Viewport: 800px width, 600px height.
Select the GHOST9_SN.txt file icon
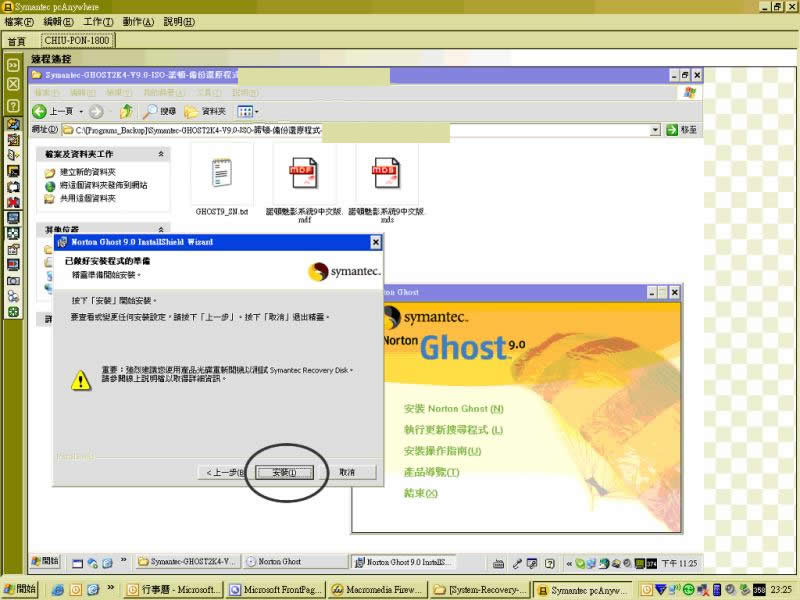pos(222,173)
